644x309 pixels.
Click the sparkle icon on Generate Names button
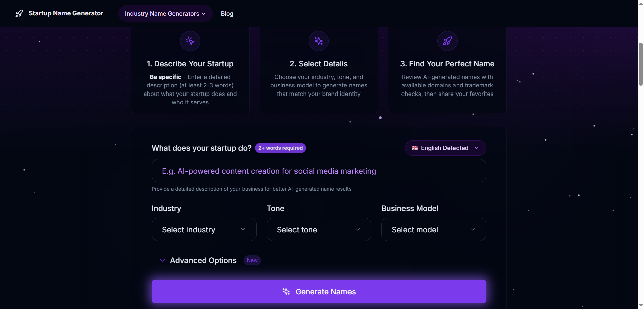coord(286,291)
